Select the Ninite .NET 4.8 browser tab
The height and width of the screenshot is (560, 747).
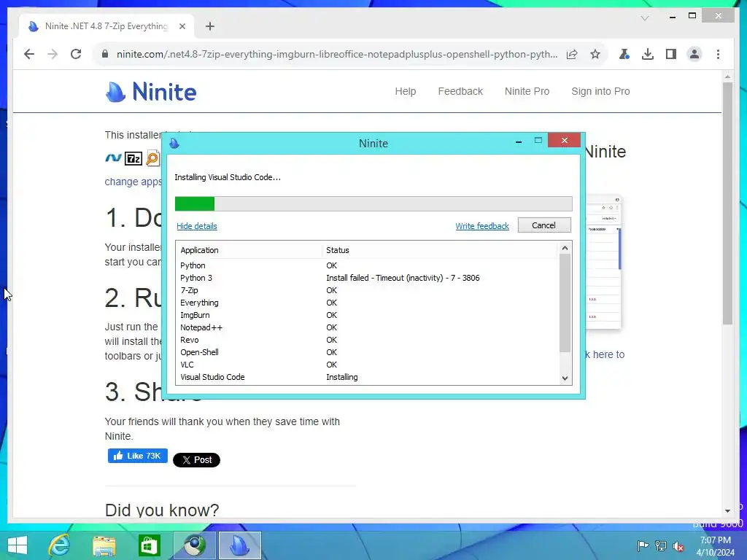[107, 26]
